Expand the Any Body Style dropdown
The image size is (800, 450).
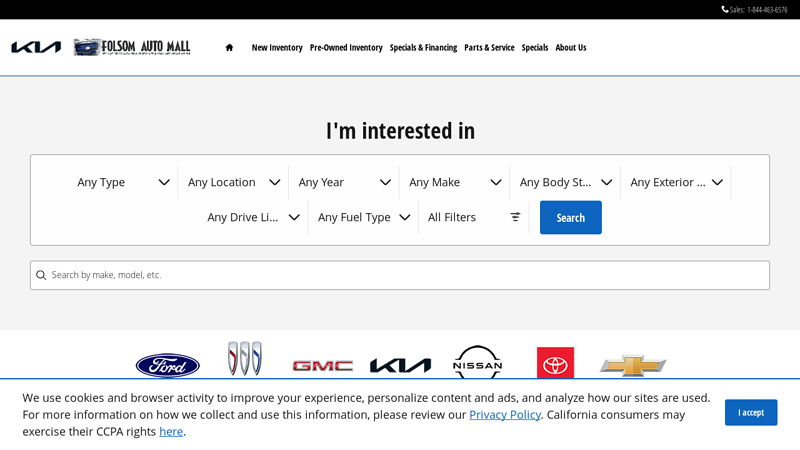(565, 182)
